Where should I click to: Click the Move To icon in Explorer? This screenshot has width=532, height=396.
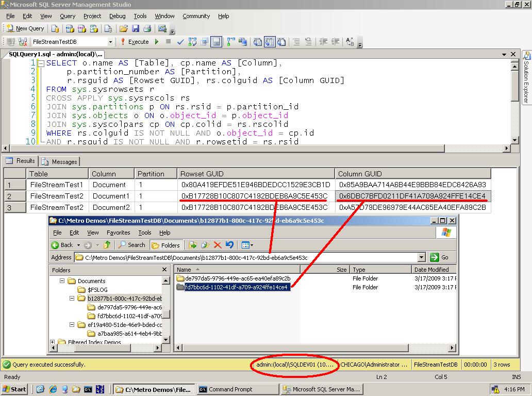pyautogui.click(x=193, y=245)
